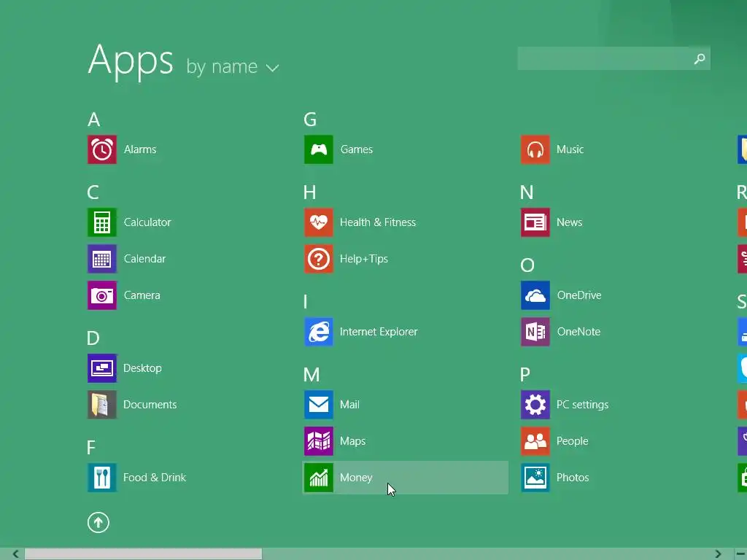Open the OneNote app icon

click(535, 332)
